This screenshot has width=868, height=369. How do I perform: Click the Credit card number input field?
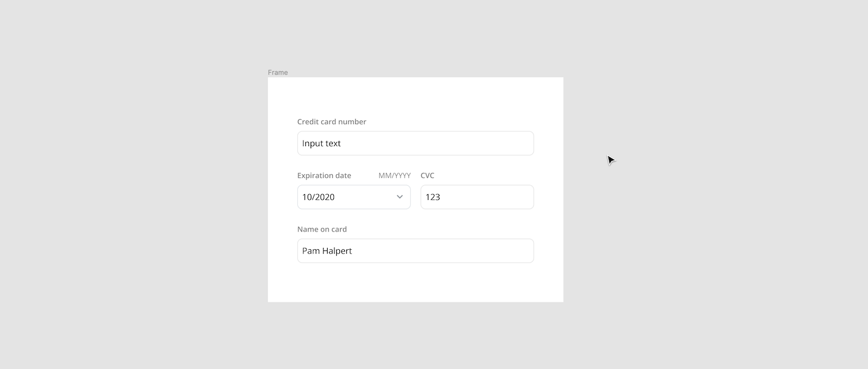[x=415, y=143]
